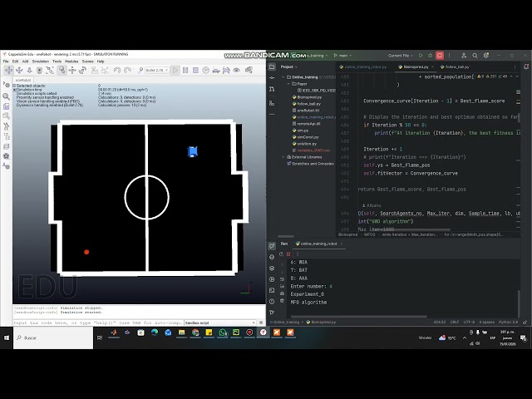Open PyCharm settings gear icon

[486, 56]
